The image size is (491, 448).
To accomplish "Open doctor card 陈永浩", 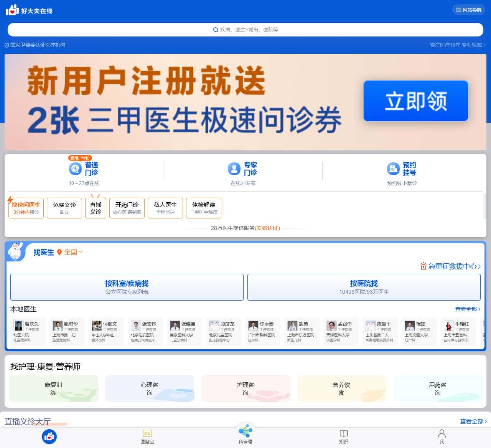I will (x=263, y=331).
